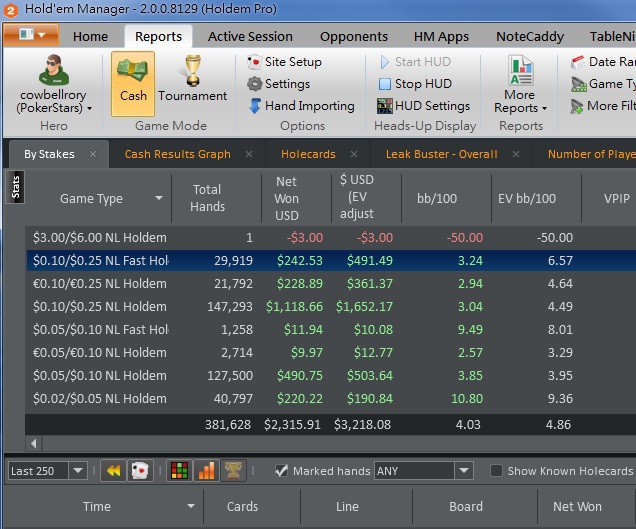636x529 pixels.
Task: Enable Show Known Holecards checkbox
Action: tap(496, 471)
